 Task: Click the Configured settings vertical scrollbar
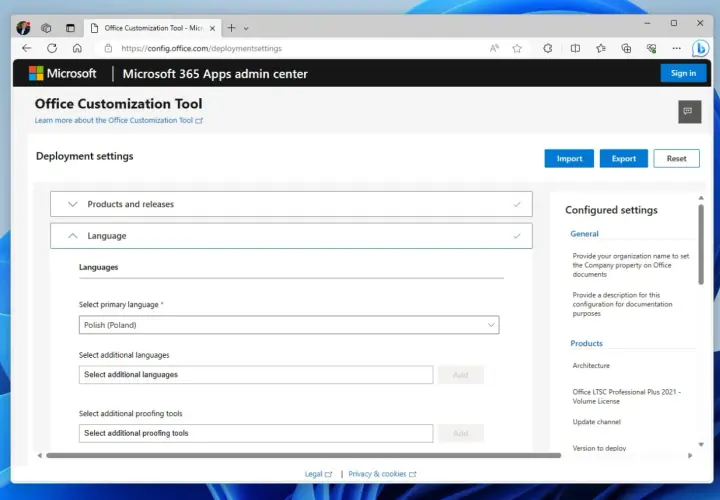point(701,244)
